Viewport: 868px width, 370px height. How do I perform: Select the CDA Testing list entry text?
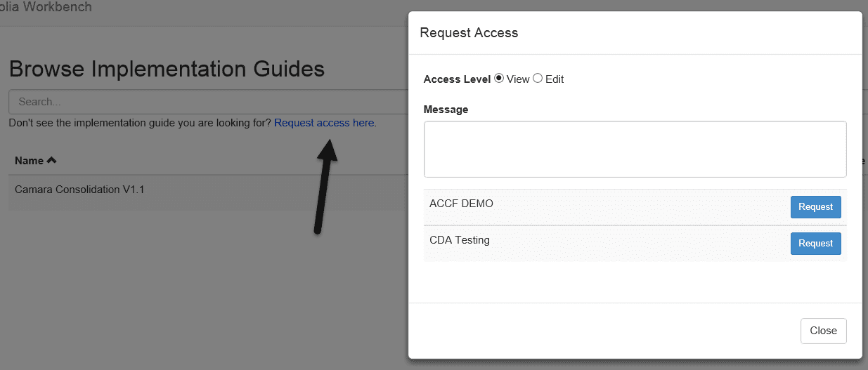460,240
